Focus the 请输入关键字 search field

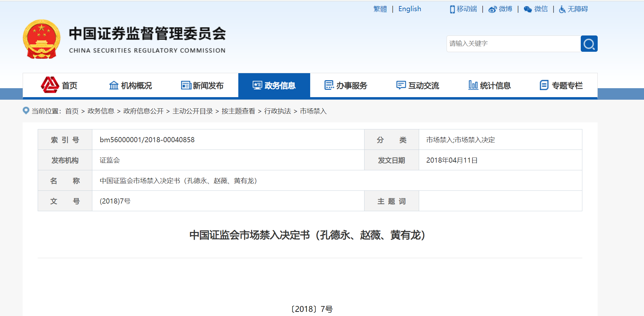pyautogui.click(x=514, y=44)
